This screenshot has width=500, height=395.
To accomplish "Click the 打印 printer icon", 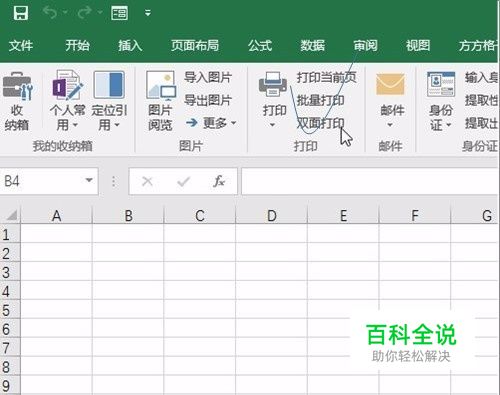I will 273,84.
